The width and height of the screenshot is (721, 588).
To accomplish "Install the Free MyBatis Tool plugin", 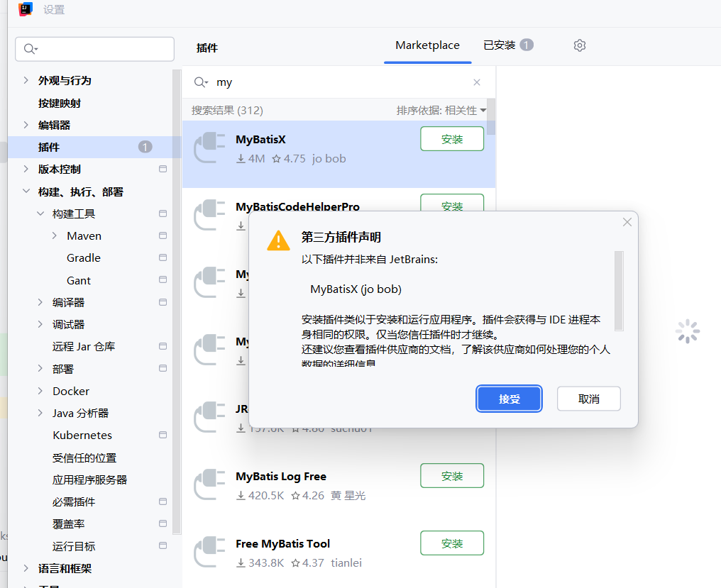I will [452, 543].
